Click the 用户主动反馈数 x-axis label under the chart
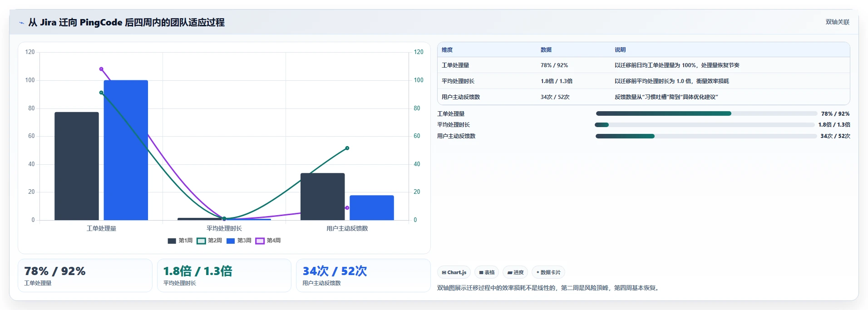The image size is (868, 310). (x=347, y=228)
